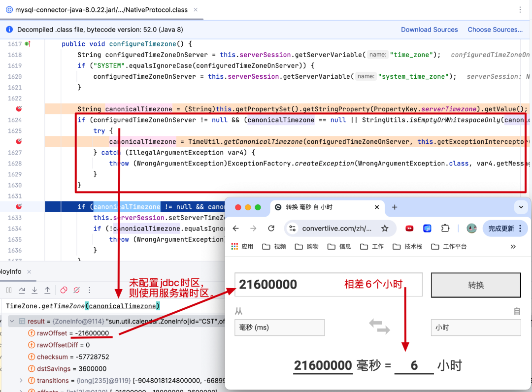The height and width of the screenshot is (392, 532).
Task: Select the rawOffset = -21600000 field row
Action: pyautogui.click(x=72, y=333)
